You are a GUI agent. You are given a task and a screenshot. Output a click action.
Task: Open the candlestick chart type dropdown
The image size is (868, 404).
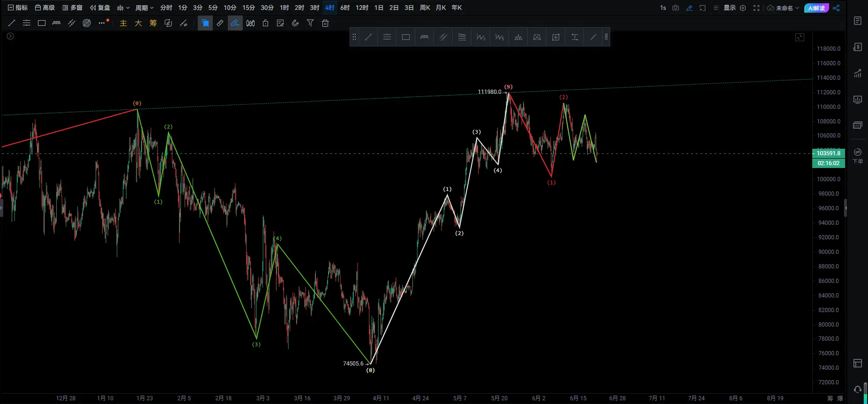pyautogui.click(x=123, y=8)
